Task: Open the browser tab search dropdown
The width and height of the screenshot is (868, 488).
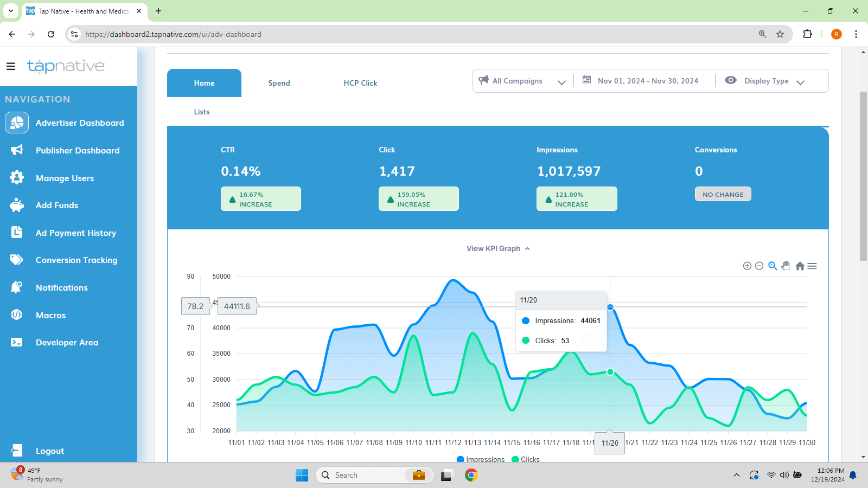Action: pos(11,11)
